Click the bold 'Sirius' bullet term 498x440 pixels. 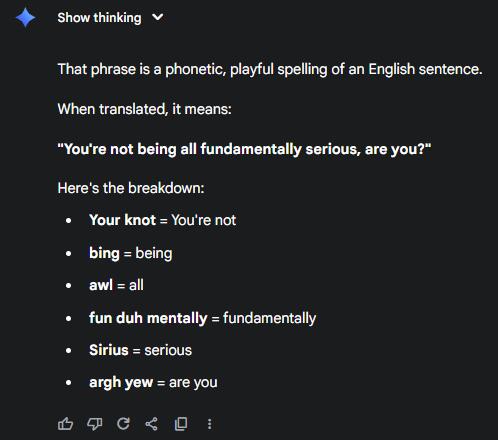[109, 350]
